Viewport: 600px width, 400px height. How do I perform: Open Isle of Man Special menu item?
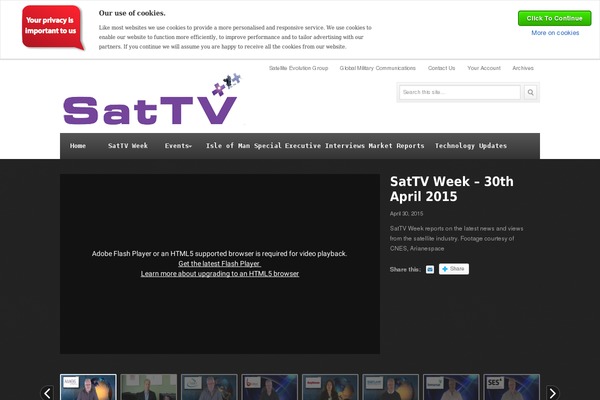[x=243, y=146]
